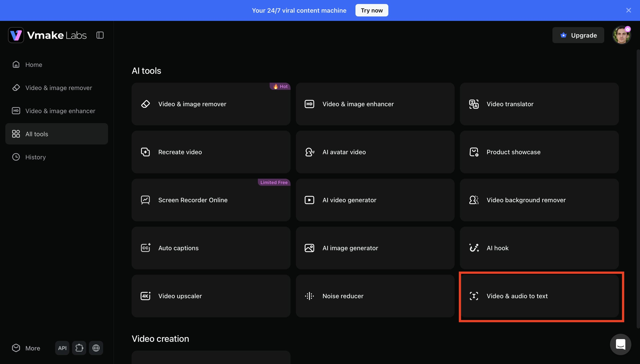Open Video background remover card label
Screen dimensions: 640x364
point(526,200)
